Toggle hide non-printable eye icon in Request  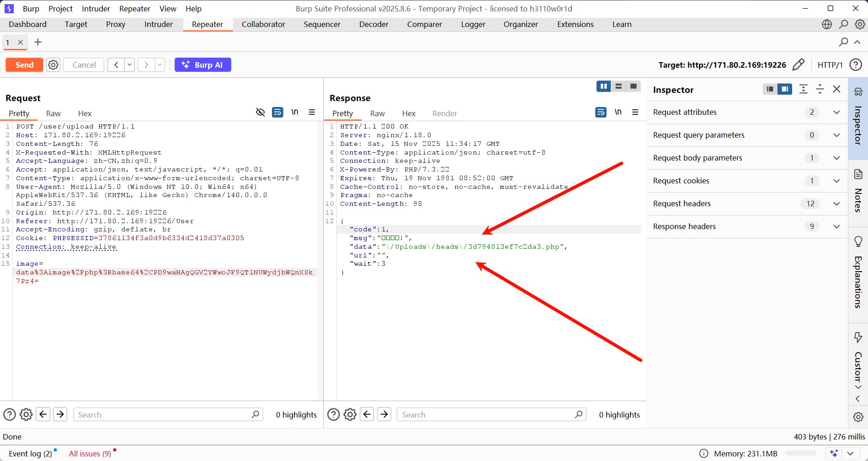tap(261, 112)
